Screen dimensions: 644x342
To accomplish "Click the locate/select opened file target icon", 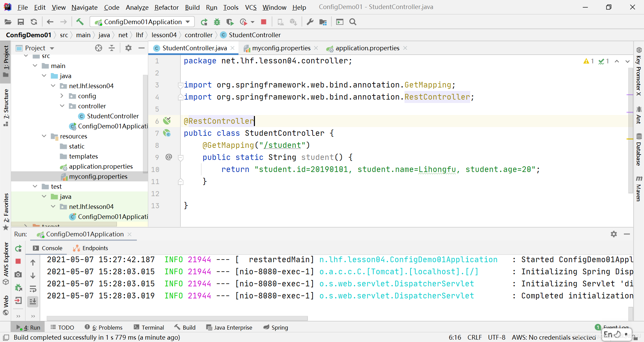I will [x=99, y=48].
